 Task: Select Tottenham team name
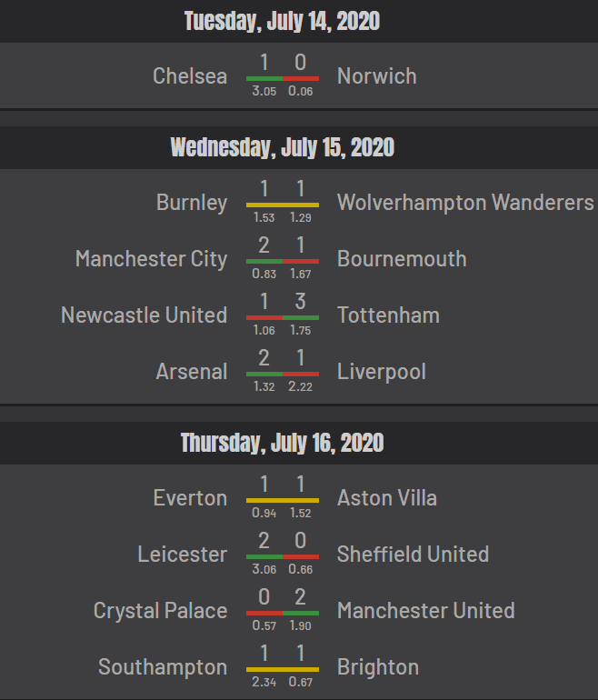pos(388,315)
